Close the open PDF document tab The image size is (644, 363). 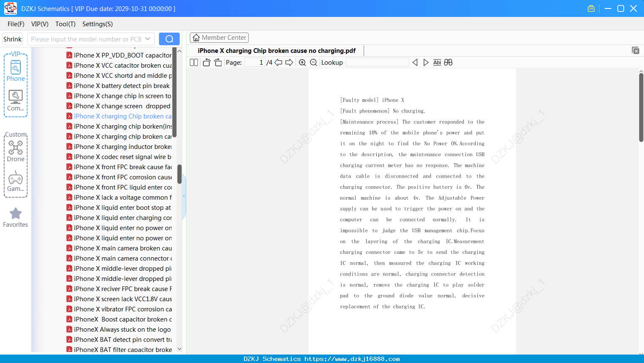coord(635,50)
